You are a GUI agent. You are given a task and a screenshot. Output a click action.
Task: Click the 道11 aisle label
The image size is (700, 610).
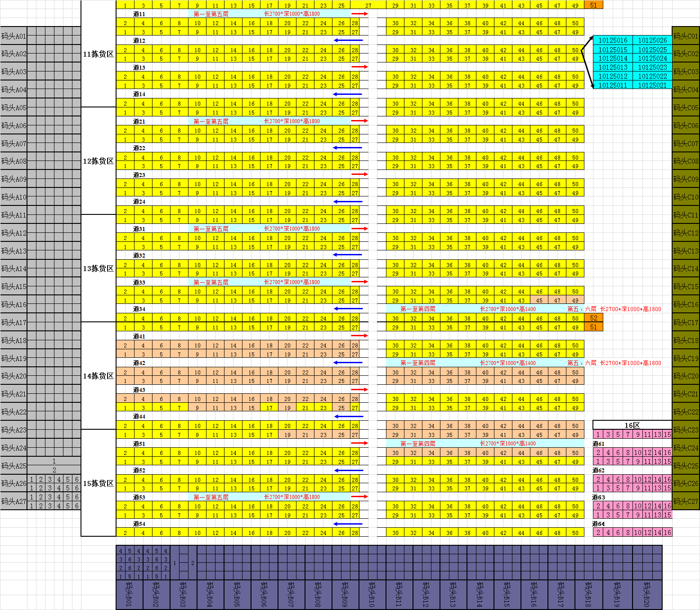(x=139, y=14)
